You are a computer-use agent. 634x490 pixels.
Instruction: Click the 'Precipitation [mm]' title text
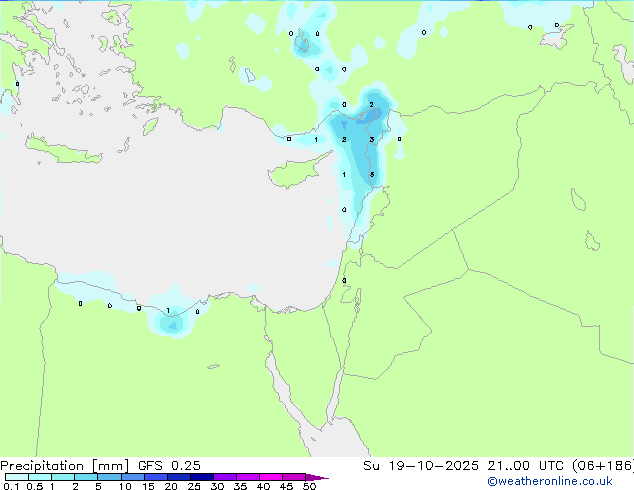(65, 466)
